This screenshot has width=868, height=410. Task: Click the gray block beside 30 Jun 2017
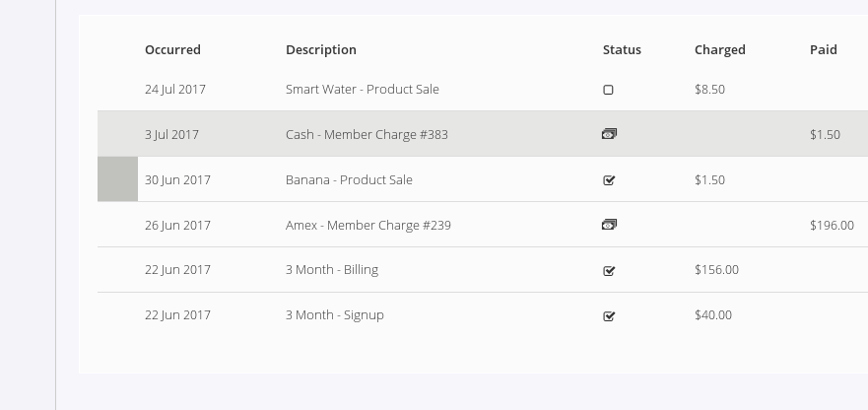[117, 179]
